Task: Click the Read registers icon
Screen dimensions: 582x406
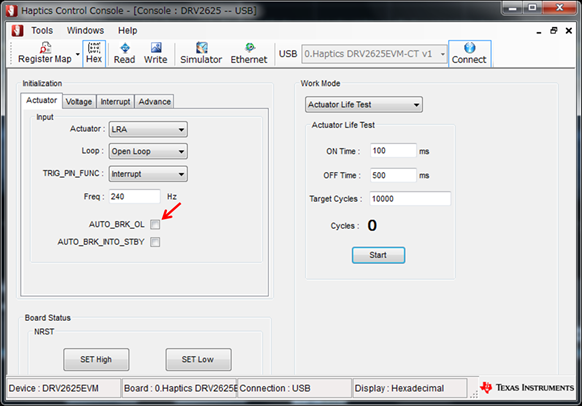Action: tap(124, 53)
